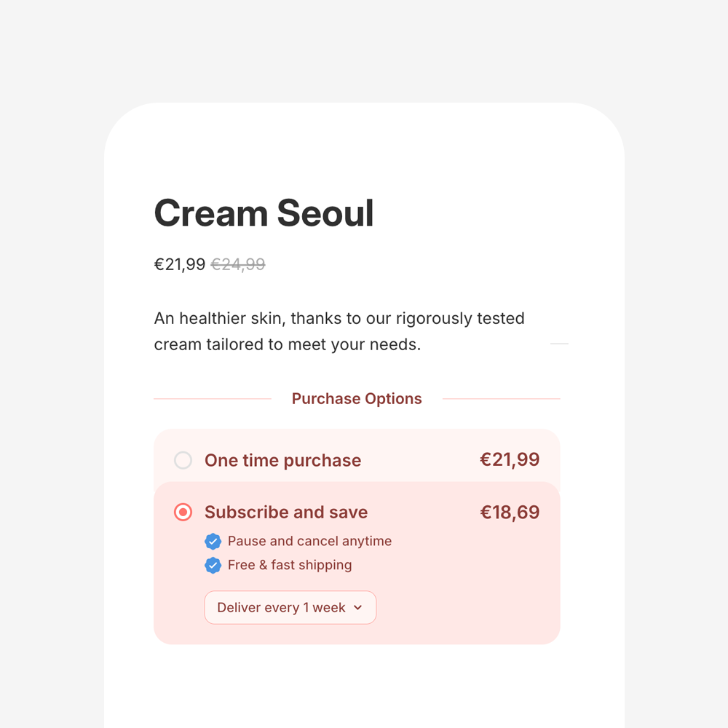728x728 pixels.
Task: Click the strikethrough €24,99 original price
Action: point(238,264)
